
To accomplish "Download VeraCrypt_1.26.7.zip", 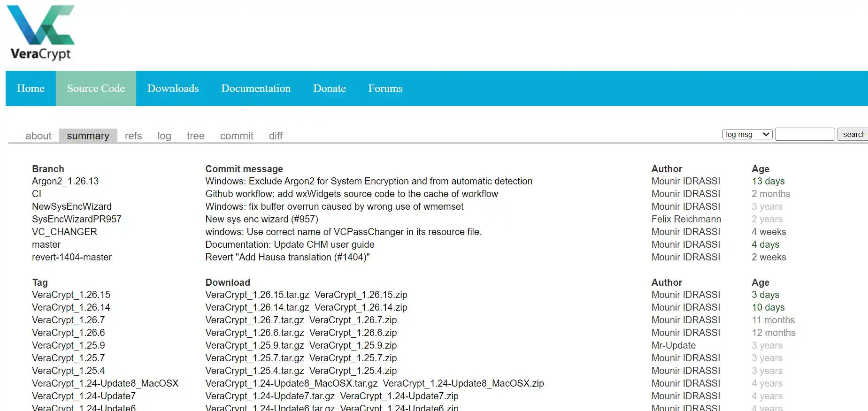I will (353, 320).
